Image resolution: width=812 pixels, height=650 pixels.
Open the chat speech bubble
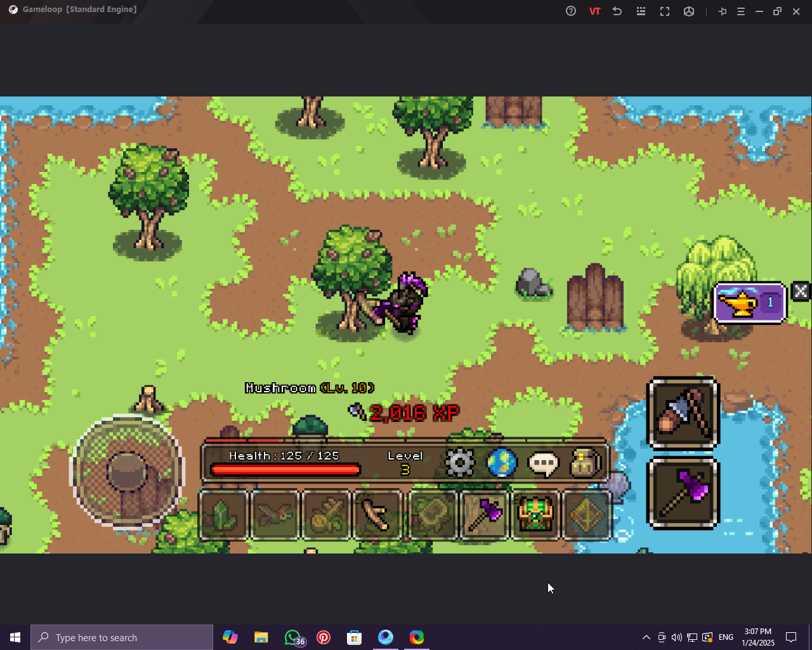[x=544, y=464]
